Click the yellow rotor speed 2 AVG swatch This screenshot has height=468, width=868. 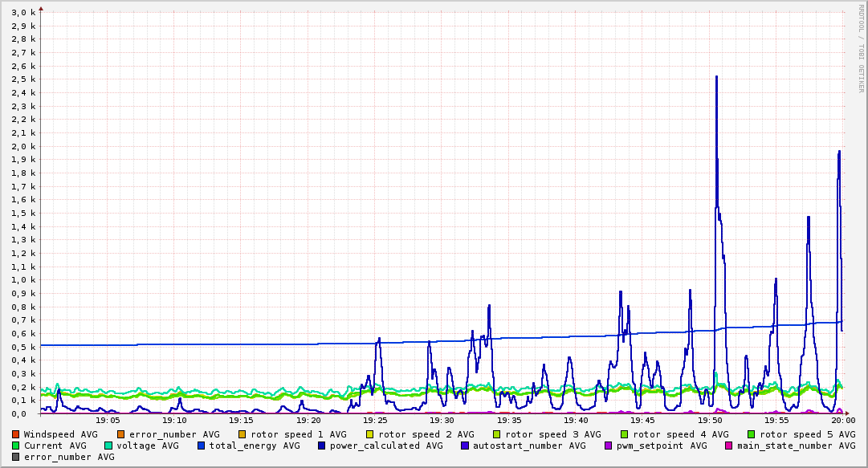click(x=370, y=435)
